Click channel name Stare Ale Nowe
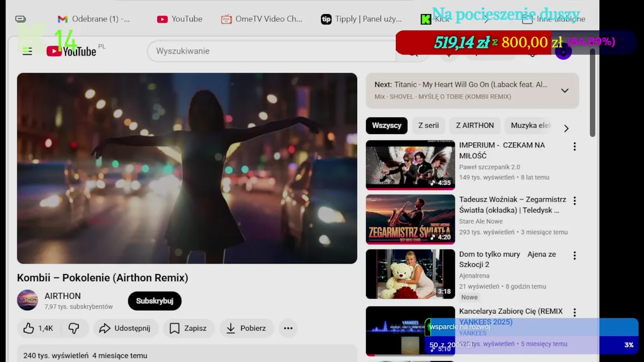The height and width of the screenshot is (362, 644). pyautogui.click(x=481, y=221)
